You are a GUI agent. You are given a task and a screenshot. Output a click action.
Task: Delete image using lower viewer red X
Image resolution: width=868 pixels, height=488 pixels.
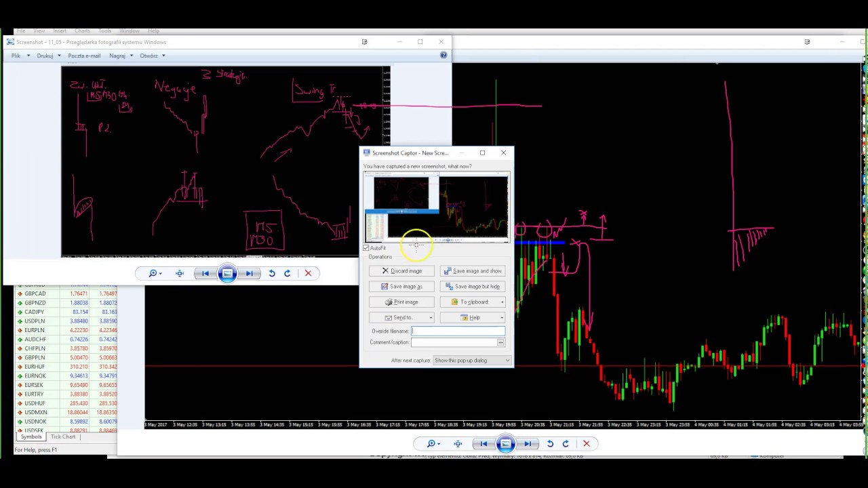pyautogui.click(x=587, y=444)
